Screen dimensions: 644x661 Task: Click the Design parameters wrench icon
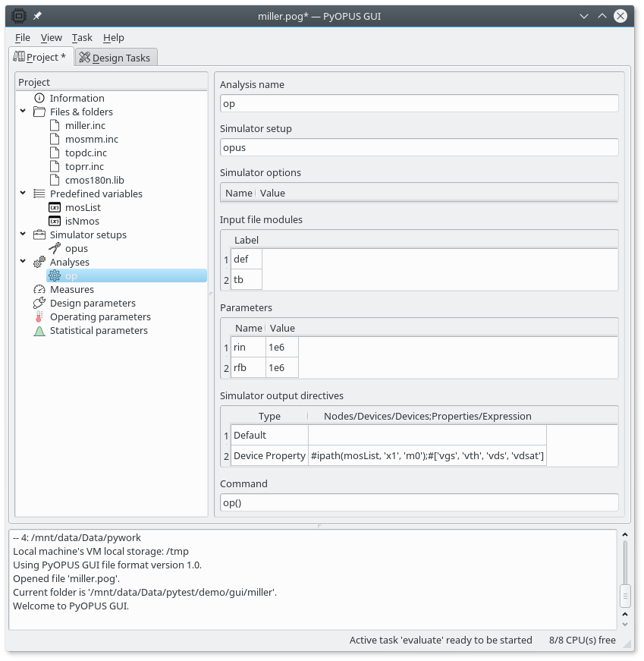point(39,303)
